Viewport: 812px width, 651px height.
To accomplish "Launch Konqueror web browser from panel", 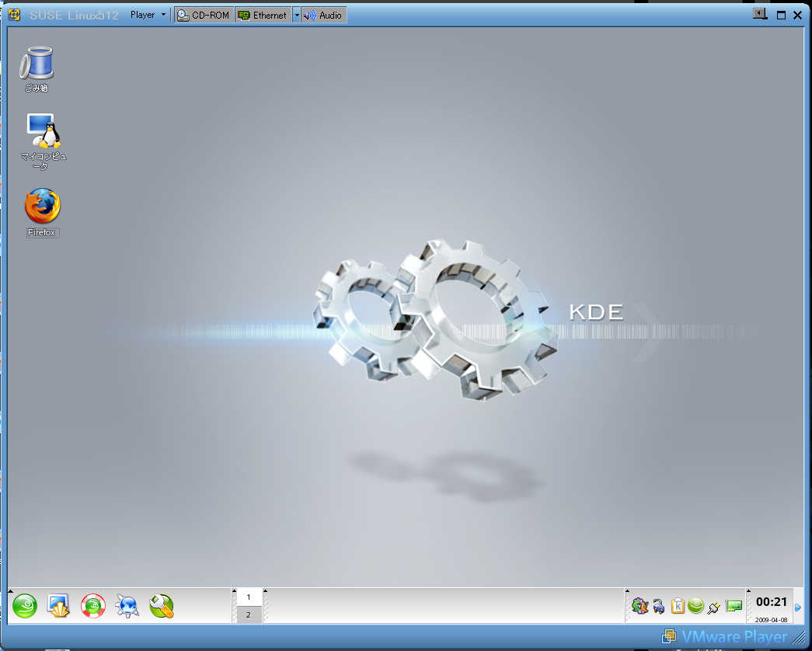I will pyautogui.click(x=127, y=606).
